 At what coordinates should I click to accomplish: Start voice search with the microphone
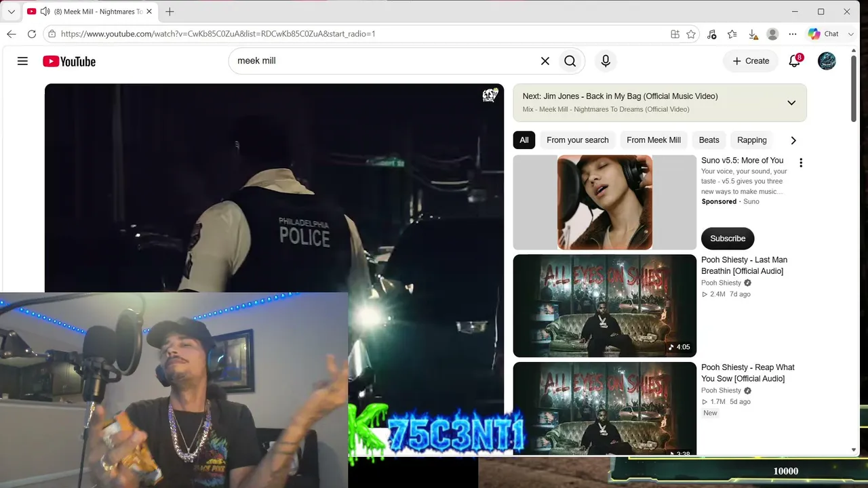pyautogui.click(x=606, y=61)
